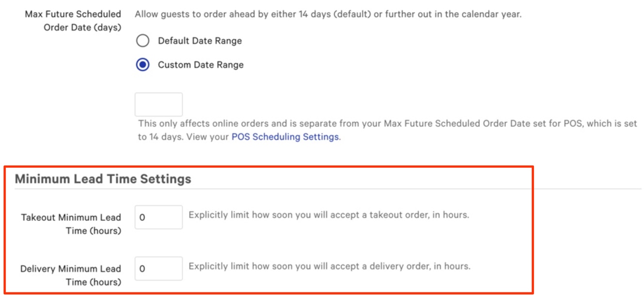Focus the Takeout Minimum Lead Time input
Screen dimensions: 644x304
coord(158,217)
